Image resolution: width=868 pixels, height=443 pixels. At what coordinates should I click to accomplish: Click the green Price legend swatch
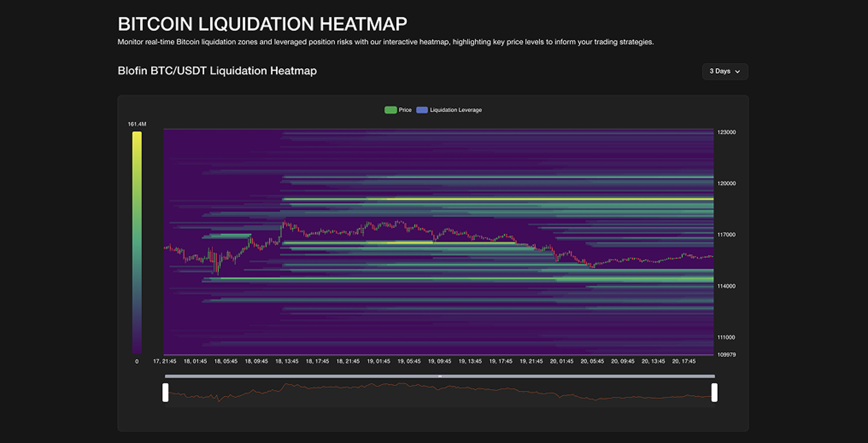[x=390, y=109]
